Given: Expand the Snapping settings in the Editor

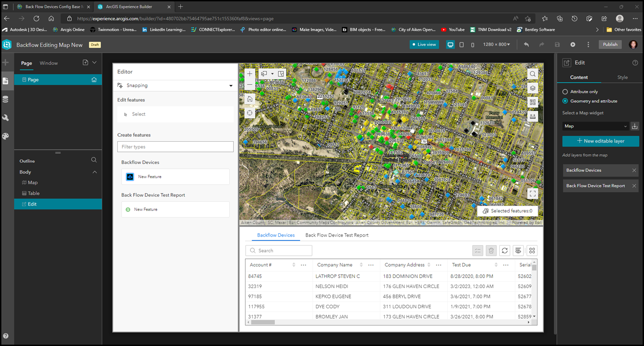Looking at the screenshot, I should [231, 85].
